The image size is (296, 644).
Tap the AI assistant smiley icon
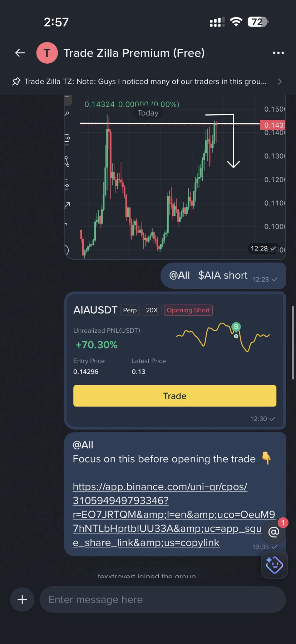pos(274,565)
